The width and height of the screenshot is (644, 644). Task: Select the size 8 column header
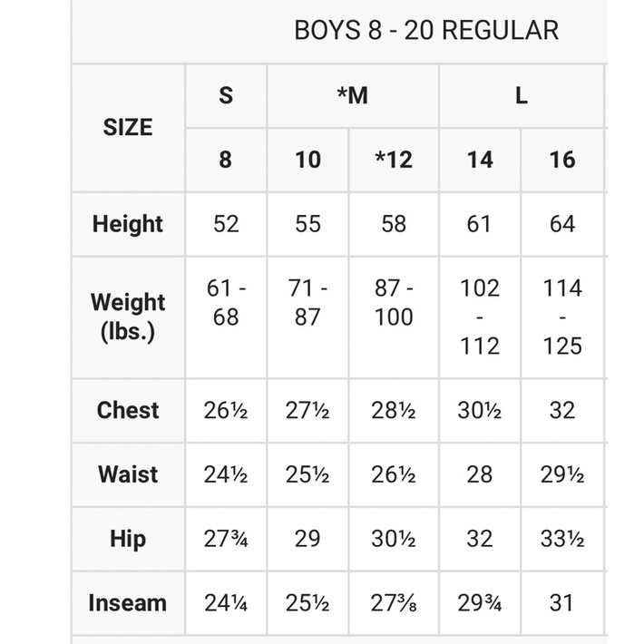pyautogui.click(x=225, y=160)
